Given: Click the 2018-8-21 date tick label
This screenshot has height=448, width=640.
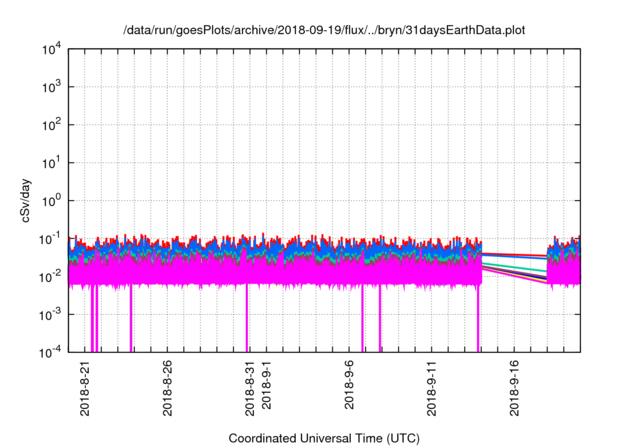Looking at the screenshot, I should 85,388.
